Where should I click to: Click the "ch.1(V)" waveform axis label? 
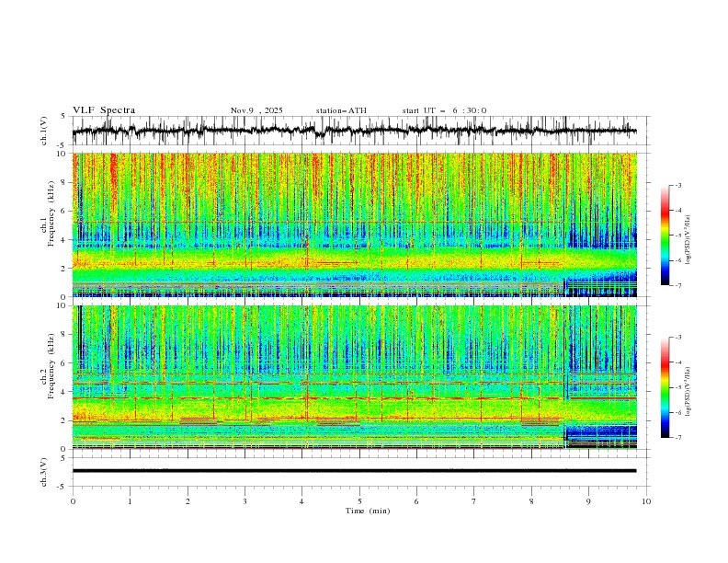44,131
